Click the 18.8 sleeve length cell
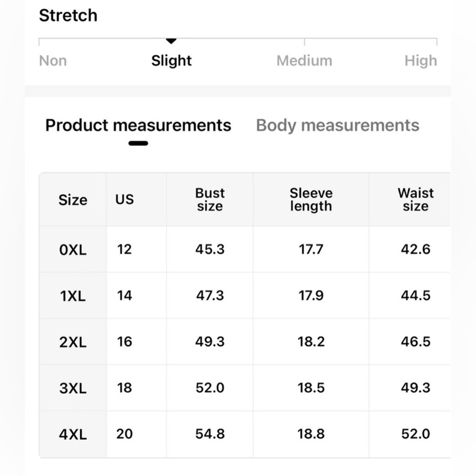This screenshot has height=476, width=476. click(x=311, y=434)
